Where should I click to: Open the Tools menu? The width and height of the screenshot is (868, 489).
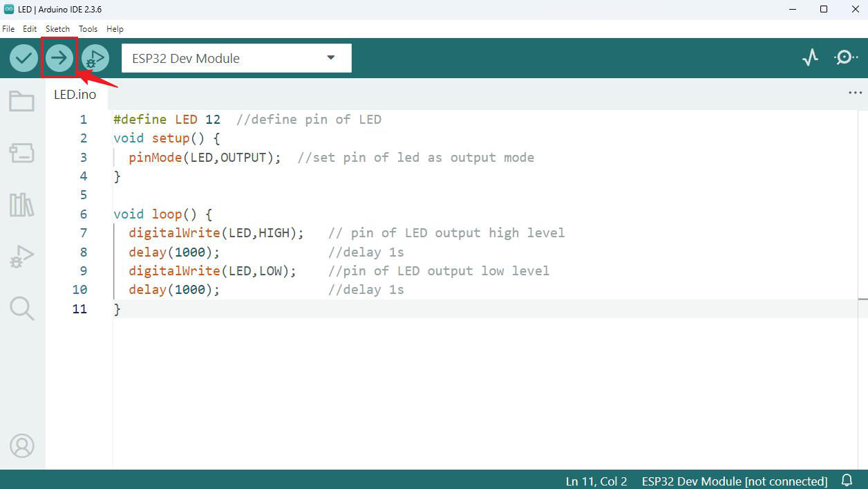pyautogui.click(x=88, y=29)
